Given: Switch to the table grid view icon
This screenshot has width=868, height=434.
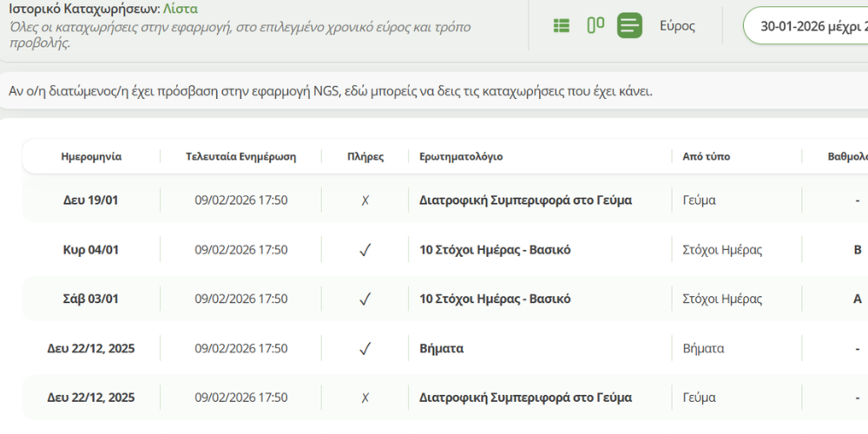Looking at the screenshot, I should coord(562,26).
